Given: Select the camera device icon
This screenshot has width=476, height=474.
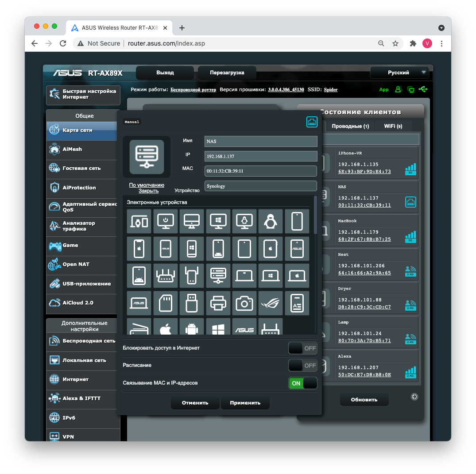Looking at the screenshot, I should coord(244,303).
